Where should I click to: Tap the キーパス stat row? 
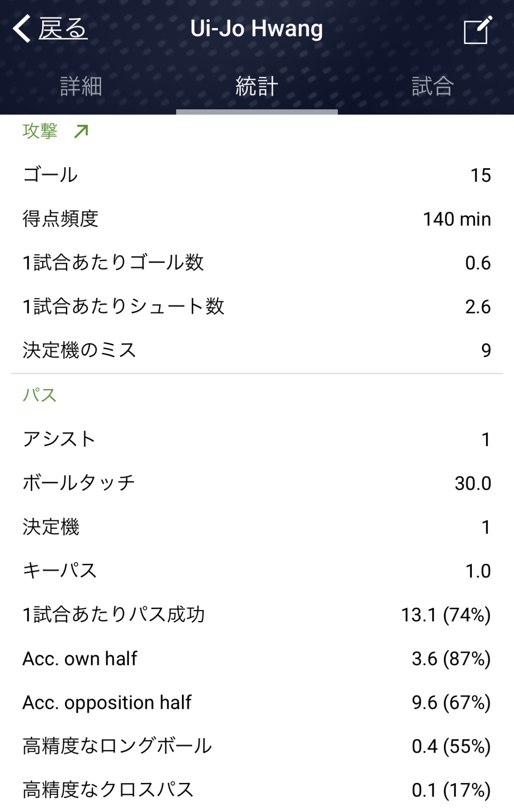pyautogui.click(x=257, y=571)
